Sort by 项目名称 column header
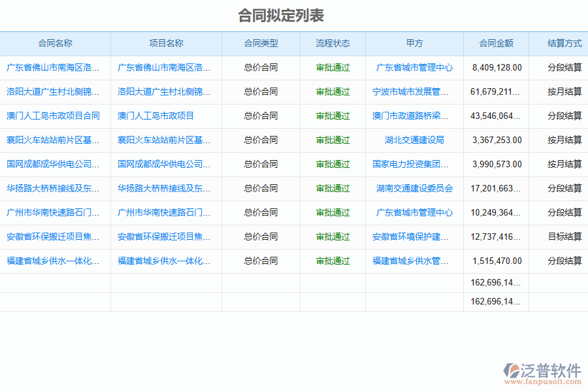 pyautogui.click(x=166, y=44)
